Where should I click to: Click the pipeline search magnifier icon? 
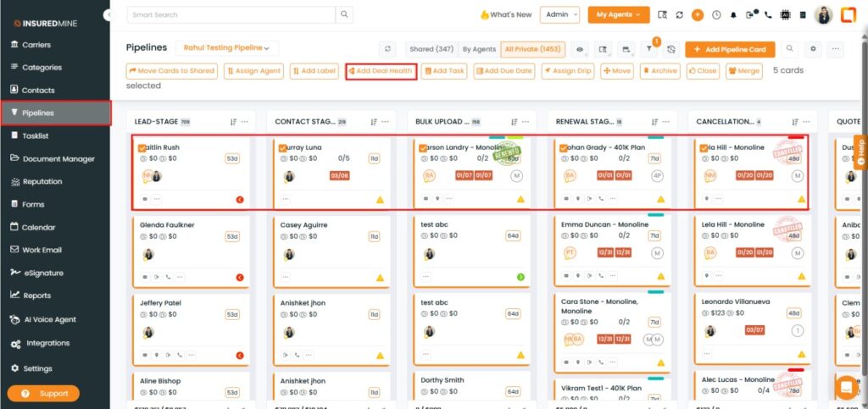pyautogui.click(x=790, y=49)
